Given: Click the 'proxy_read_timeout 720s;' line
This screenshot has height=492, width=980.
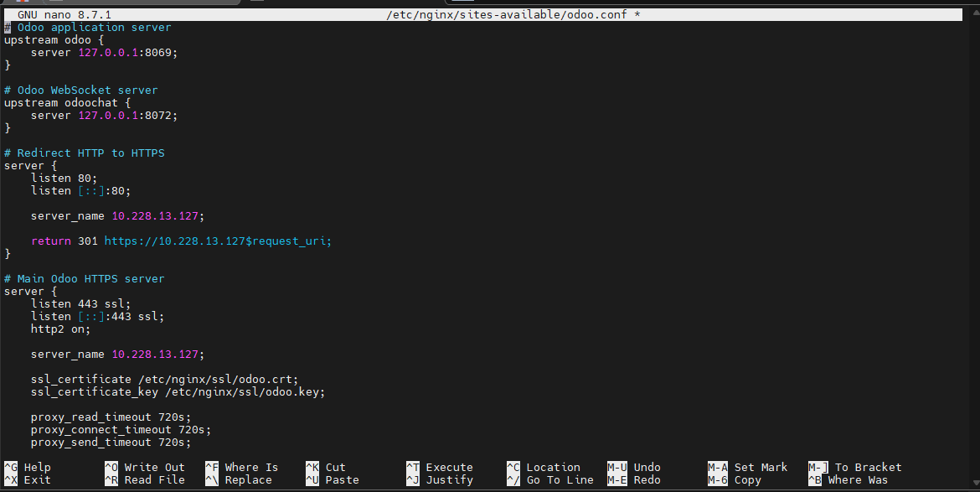Looking at the screenshot, I should coord(111,417).
